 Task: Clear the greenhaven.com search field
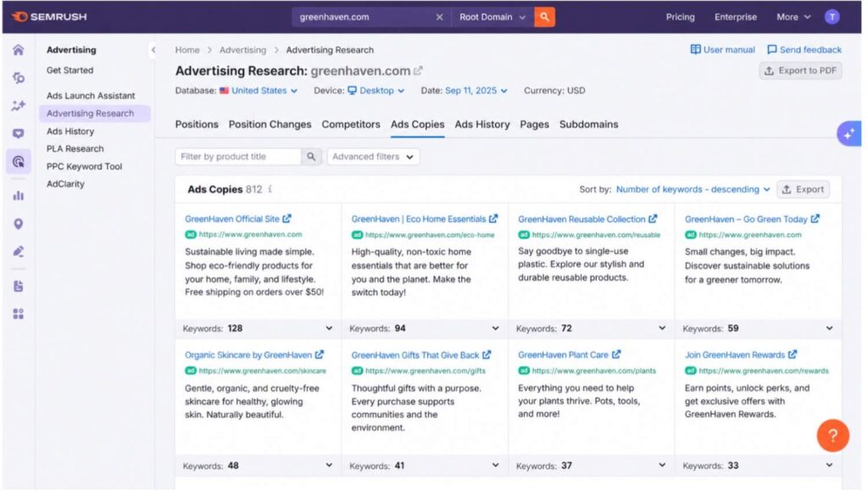[x=439, y=17]
